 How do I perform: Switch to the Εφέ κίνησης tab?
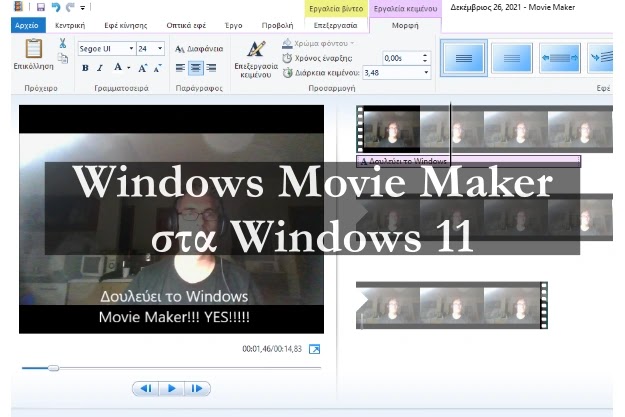tap(126, 25)
